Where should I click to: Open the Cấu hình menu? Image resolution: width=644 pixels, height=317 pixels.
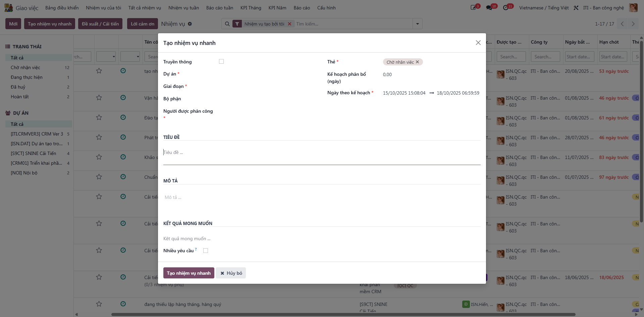tap(326, 8)
